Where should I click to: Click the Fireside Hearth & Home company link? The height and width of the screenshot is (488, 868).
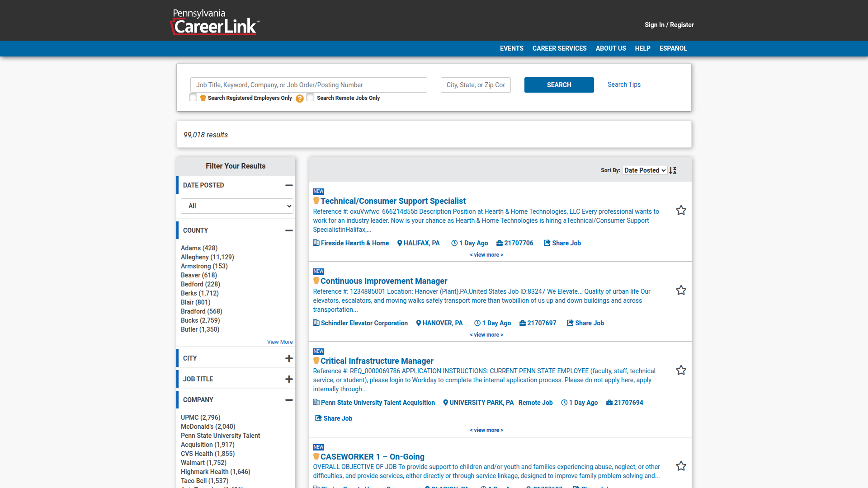(x=355, y=243)
